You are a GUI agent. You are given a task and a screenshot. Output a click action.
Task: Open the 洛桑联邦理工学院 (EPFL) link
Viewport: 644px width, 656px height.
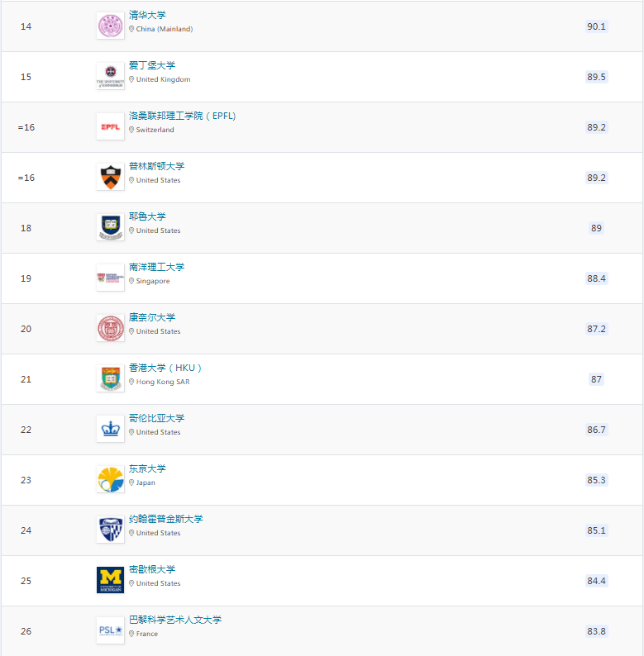pos(182,116)
